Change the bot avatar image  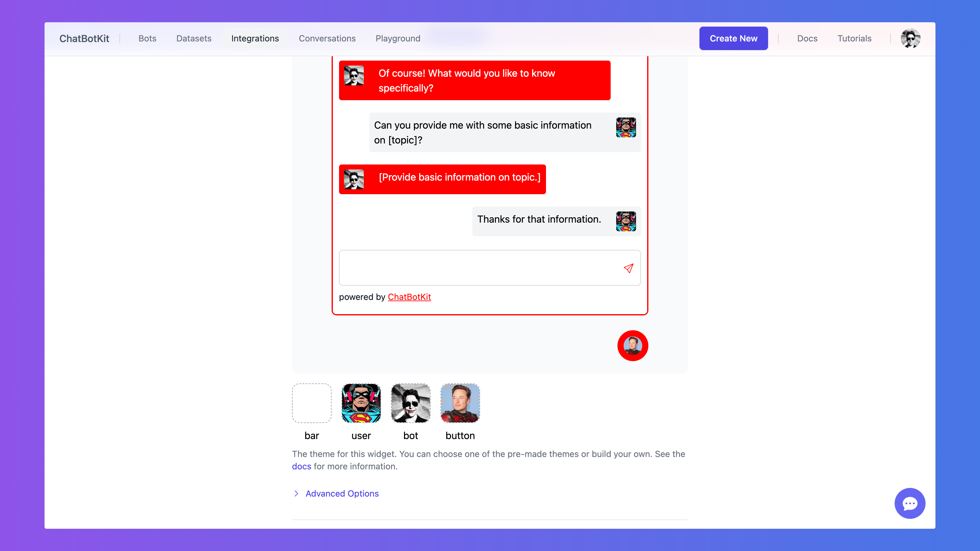(410, 403)
